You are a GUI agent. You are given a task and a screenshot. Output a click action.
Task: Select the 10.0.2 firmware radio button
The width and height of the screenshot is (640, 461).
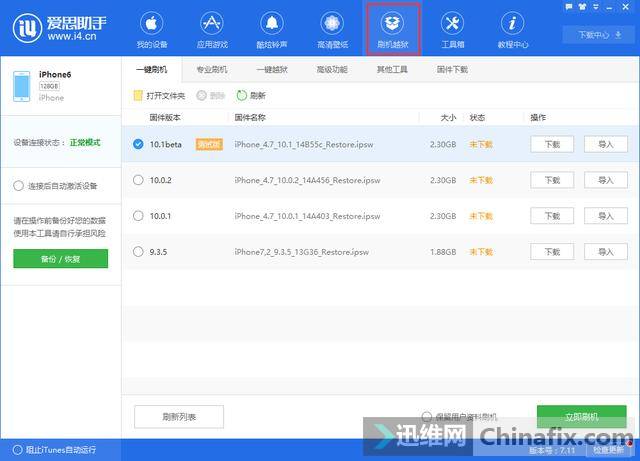(x=138, y=180)
